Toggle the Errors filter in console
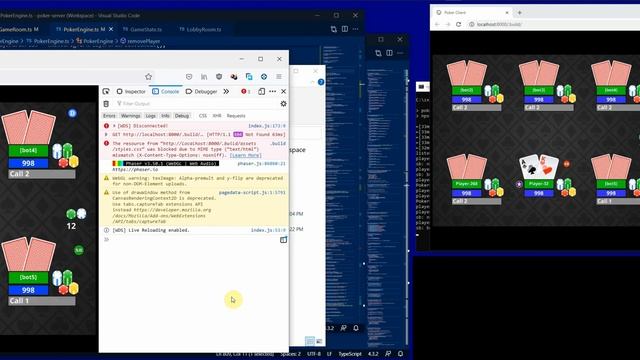The image size is (640, 360). pyautogui.click(x=109, y=116)
